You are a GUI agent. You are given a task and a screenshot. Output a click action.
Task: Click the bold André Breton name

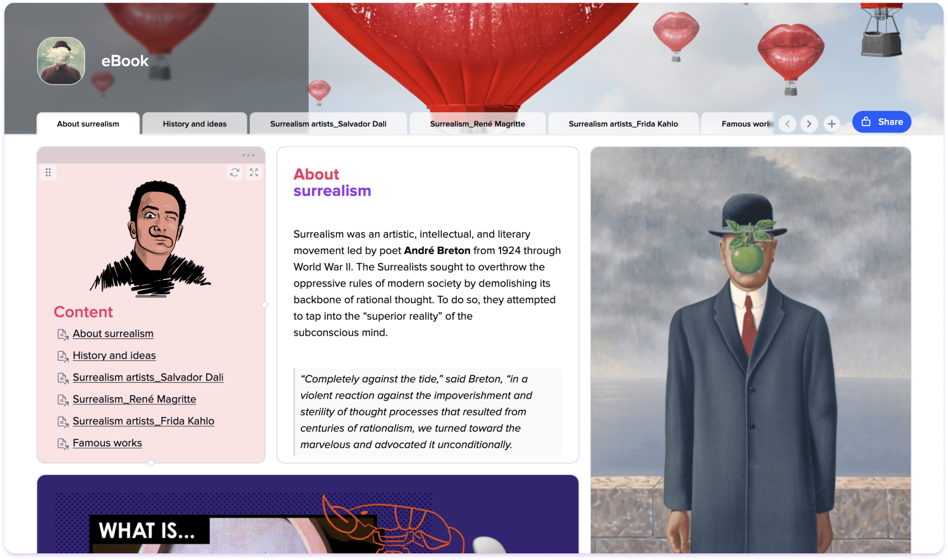pos(437,251)
